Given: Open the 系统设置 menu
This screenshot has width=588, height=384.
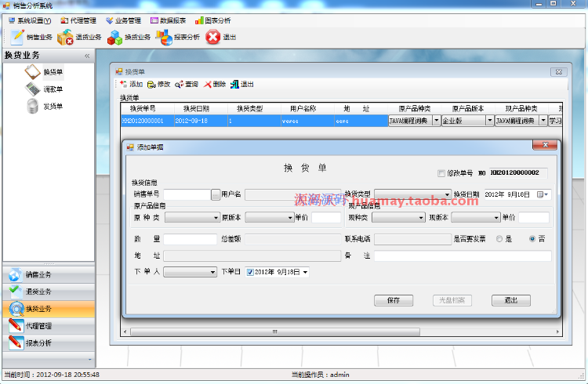Looking at the screenshot, I should click(x=30, y=20).
